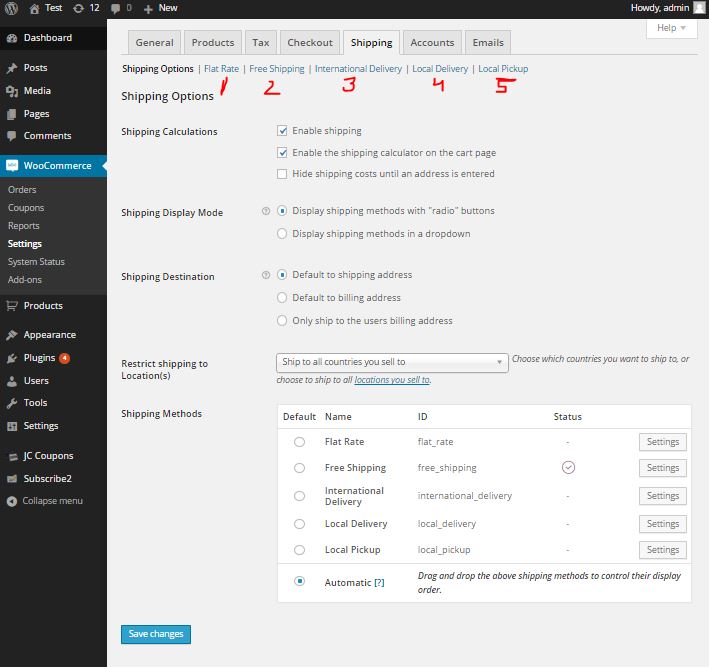The width and height of the screenshot is (709, 667).
Task: Click the Appearance brush icon in sidebar
Action: [x=11, y=335]
